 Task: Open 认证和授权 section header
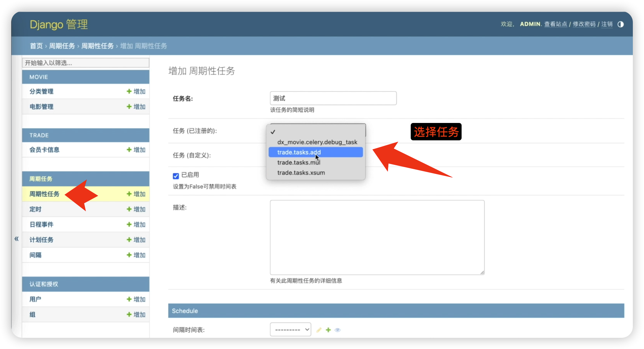click(x=44, y=284)
